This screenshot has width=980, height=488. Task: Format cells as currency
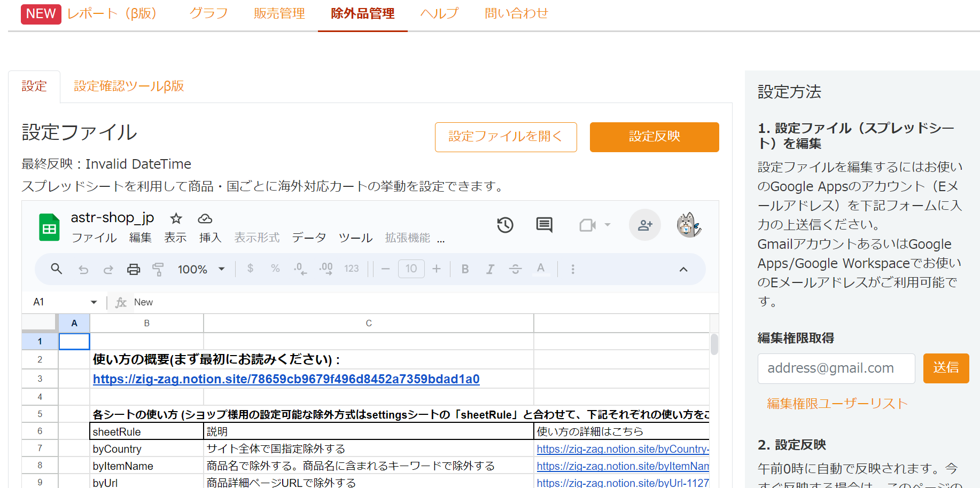250,268
